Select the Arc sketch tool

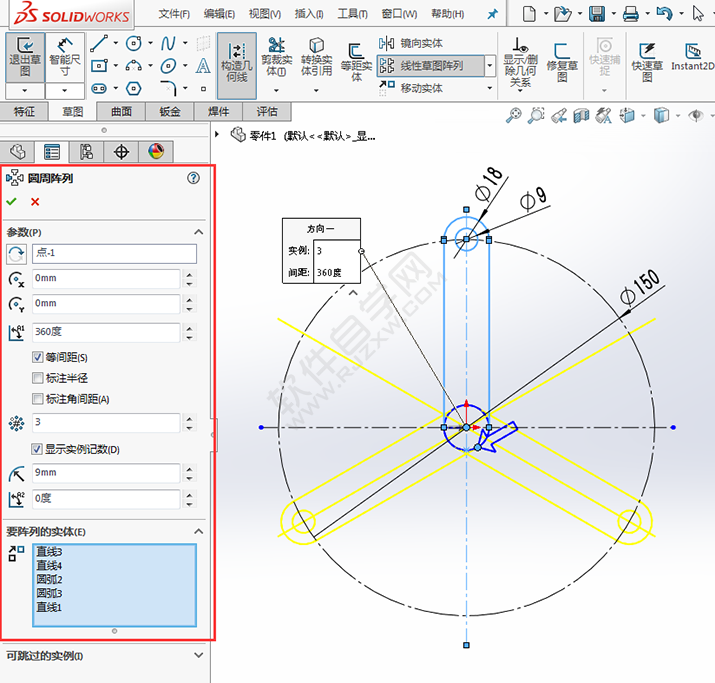(134, 66)
